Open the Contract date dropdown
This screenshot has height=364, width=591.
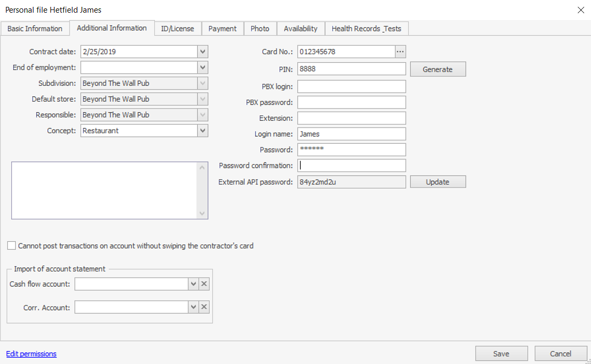(x=203, y=52)
